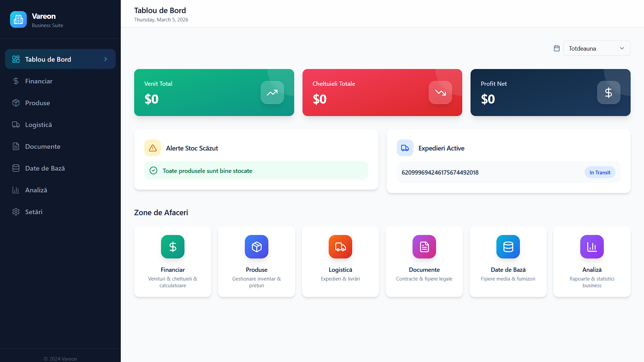Click the Vareon building logo icon
The image size is (644, 362).
point(18,19)
